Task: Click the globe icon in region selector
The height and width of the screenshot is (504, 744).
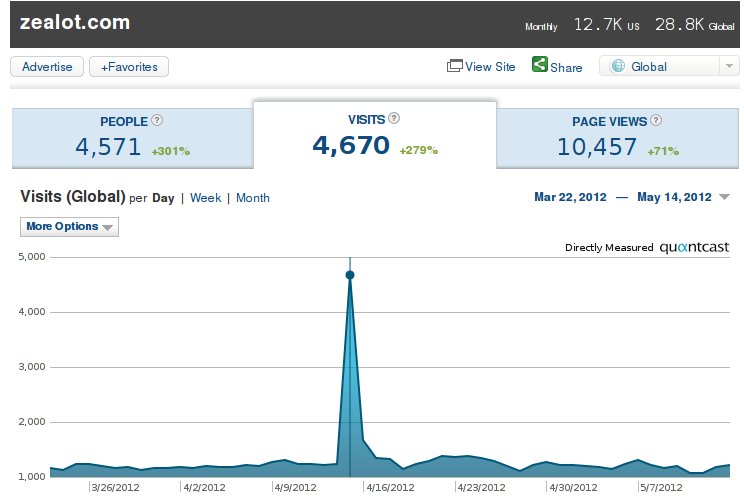Action: coord(618,65)
